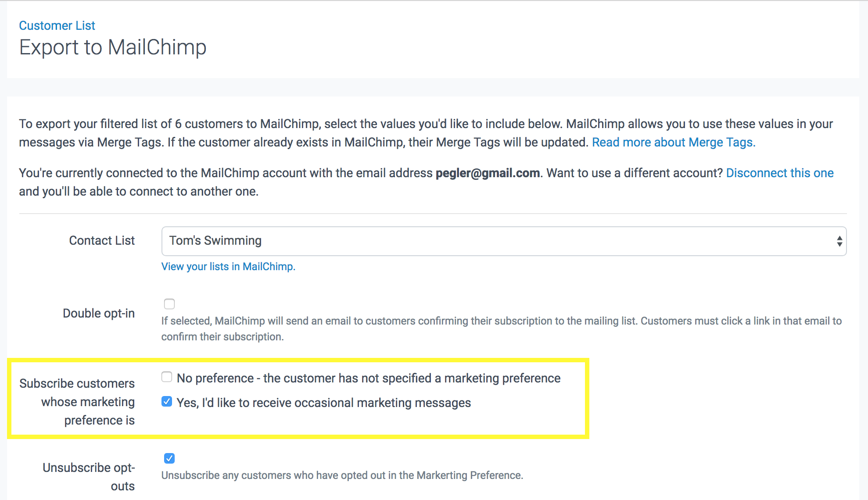Open the Customer List breadcrumb link
The image size is (868, 500).
coord(57,25)
